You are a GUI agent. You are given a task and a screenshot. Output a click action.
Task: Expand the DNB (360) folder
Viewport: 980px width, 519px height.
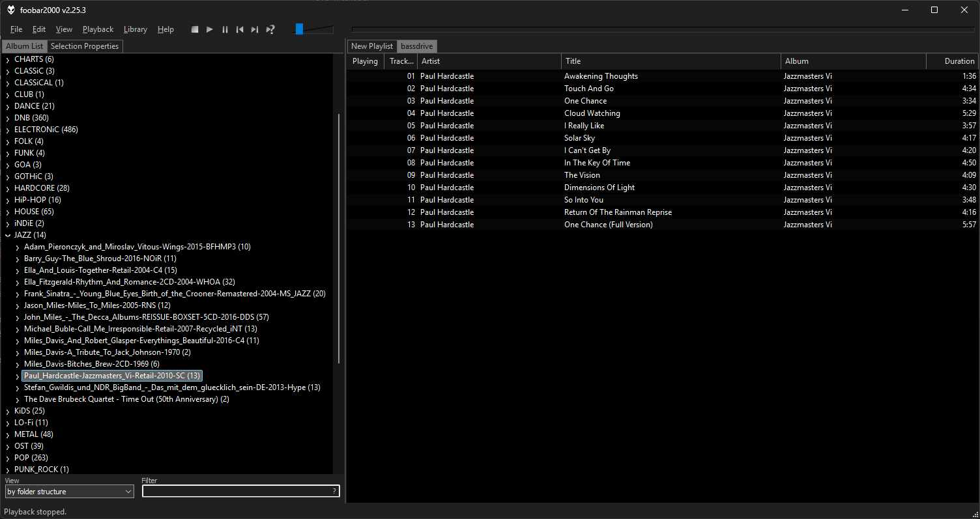click(x=7, y=118)
